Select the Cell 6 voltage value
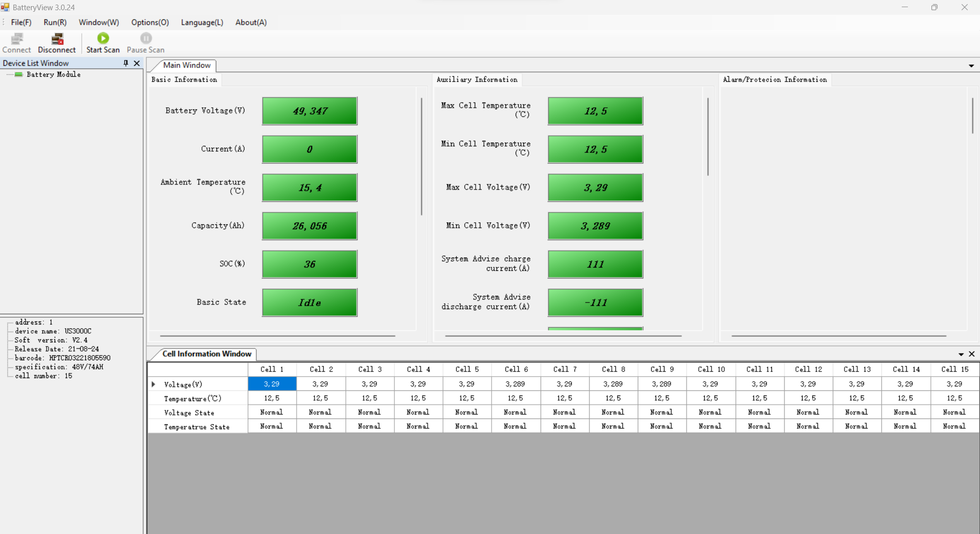Screen dimensions: 980x534 click(515, 384)
